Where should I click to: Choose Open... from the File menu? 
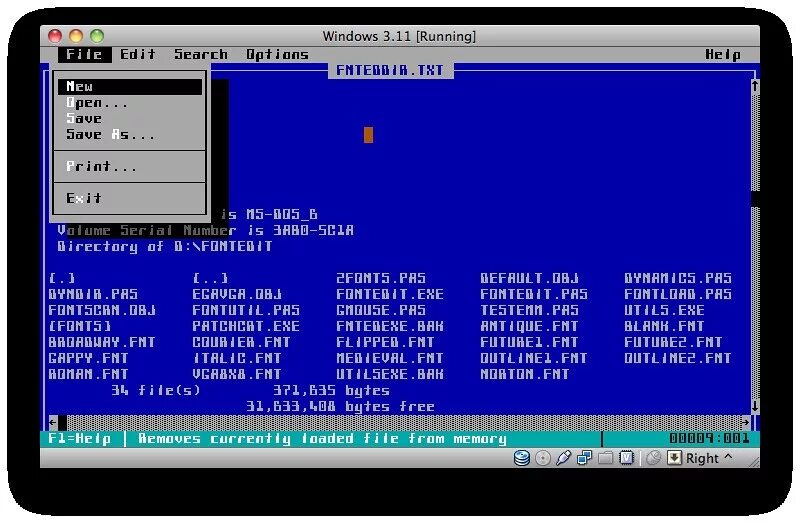130,103
